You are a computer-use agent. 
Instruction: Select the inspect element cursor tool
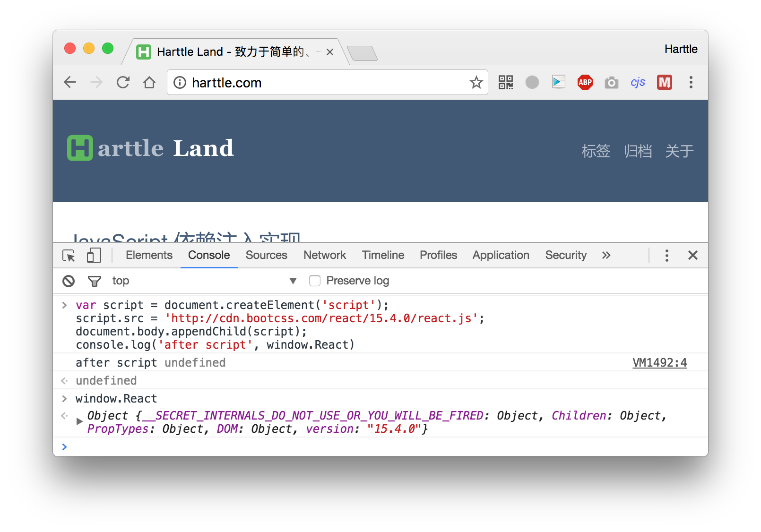coord(68,255)
